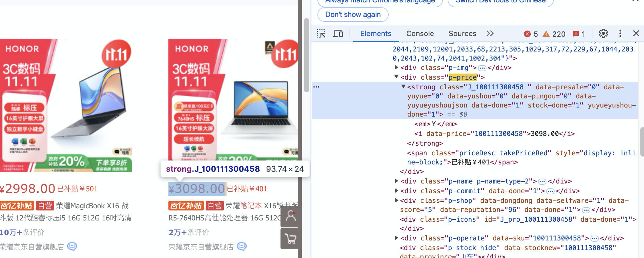Expand the p-shop div node
Viewport: 644px width, 258px height.
396,200
